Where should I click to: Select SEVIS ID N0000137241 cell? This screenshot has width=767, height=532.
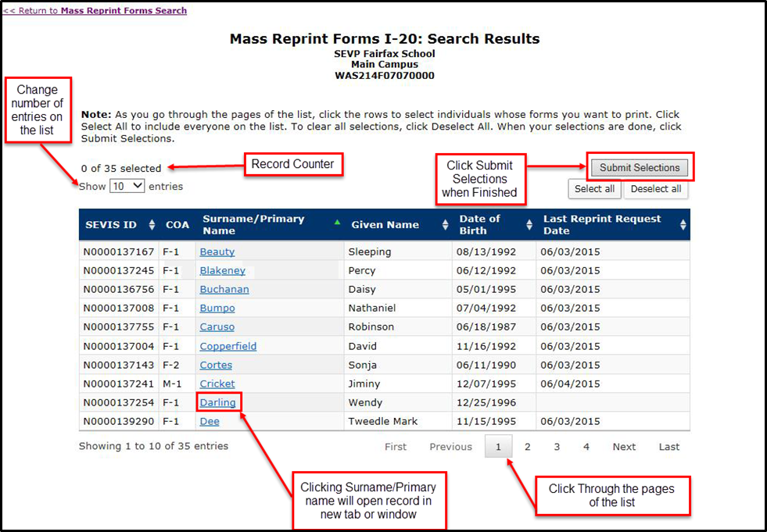[119, 384]
